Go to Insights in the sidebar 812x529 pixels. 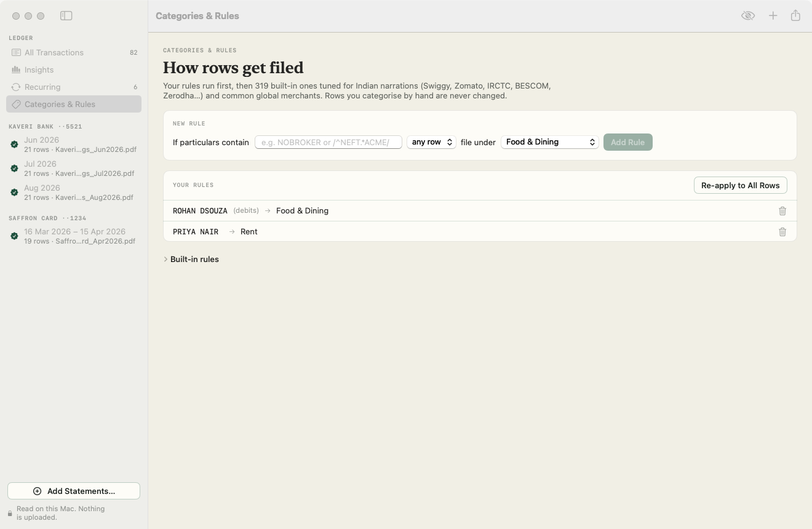click(74, 70)
